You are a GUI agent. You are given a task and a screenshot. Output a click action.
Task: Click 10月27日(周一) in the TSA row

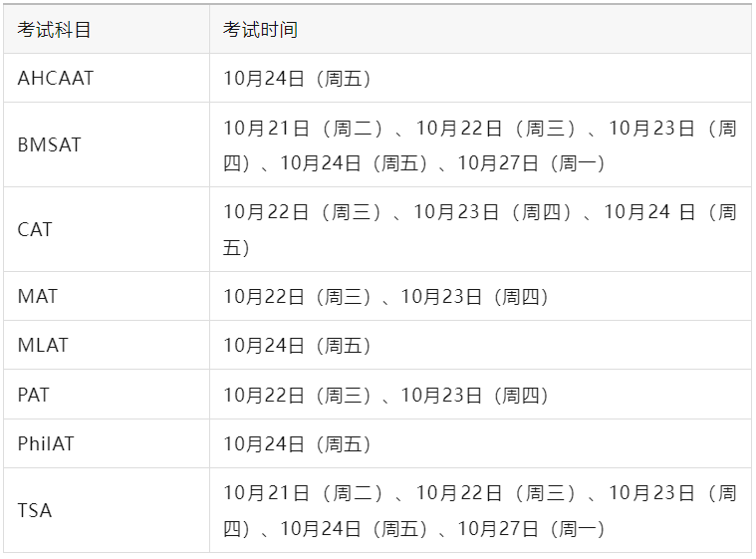pos(532,529)
